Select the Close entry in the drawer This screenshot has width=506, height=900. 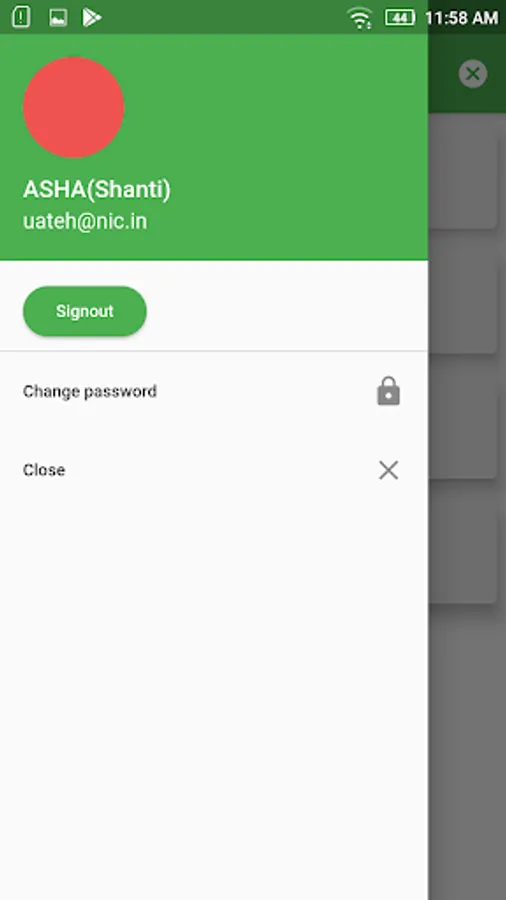213,470
